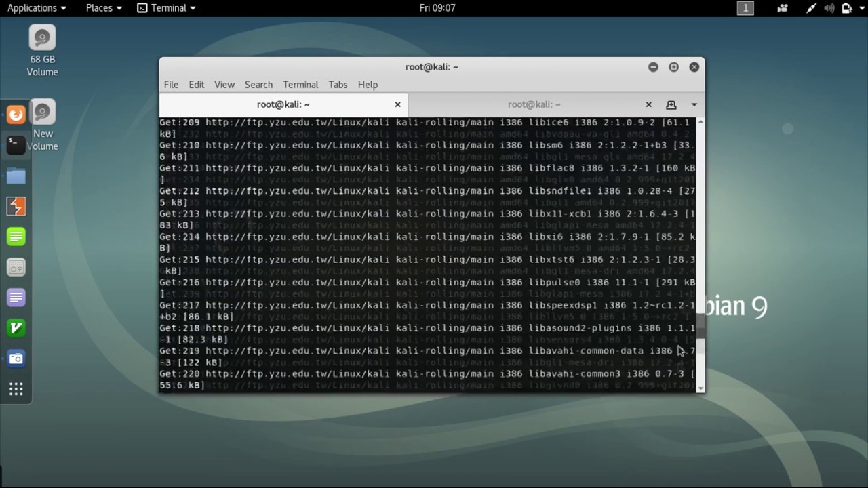Click the battery icon in top bar
Viewport: 868px width, 488px height.
(x=846, y=8)
